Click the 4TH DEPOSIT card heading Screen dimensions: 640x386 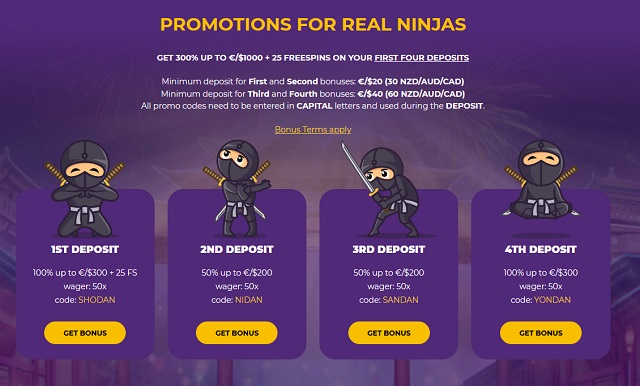pos(541,249)
